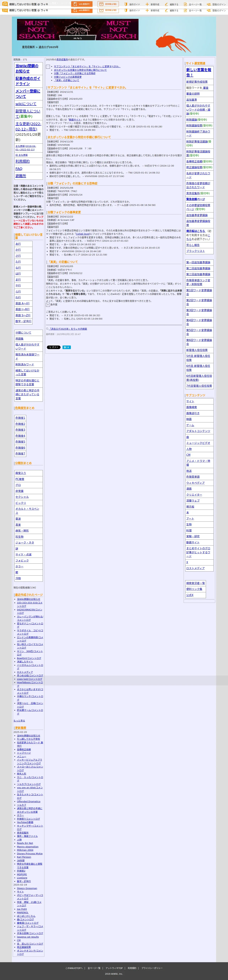Open 当Wiki閉鎖のお知らせ in left menu

27,69
